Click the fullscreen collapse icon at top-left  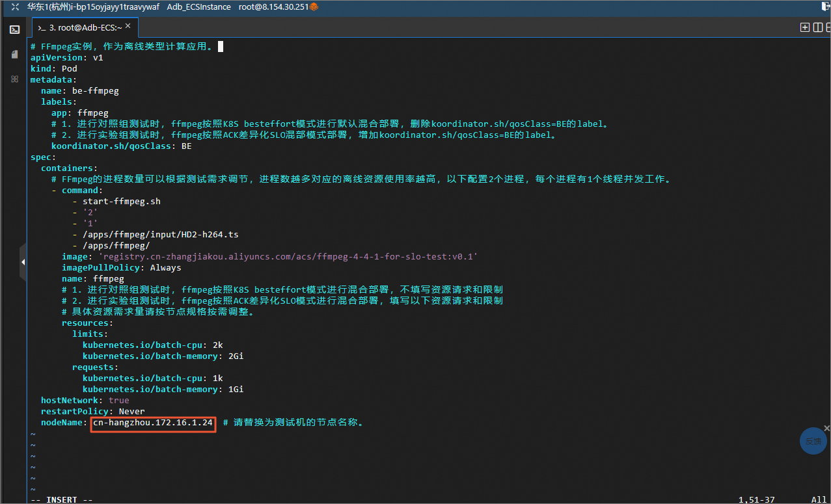(15, 7)
